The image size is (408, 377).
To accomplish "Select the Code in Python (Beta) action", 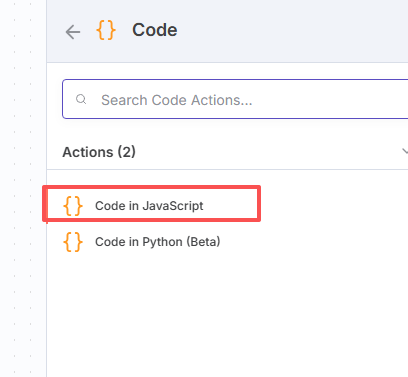I will [x=227, y=242].
